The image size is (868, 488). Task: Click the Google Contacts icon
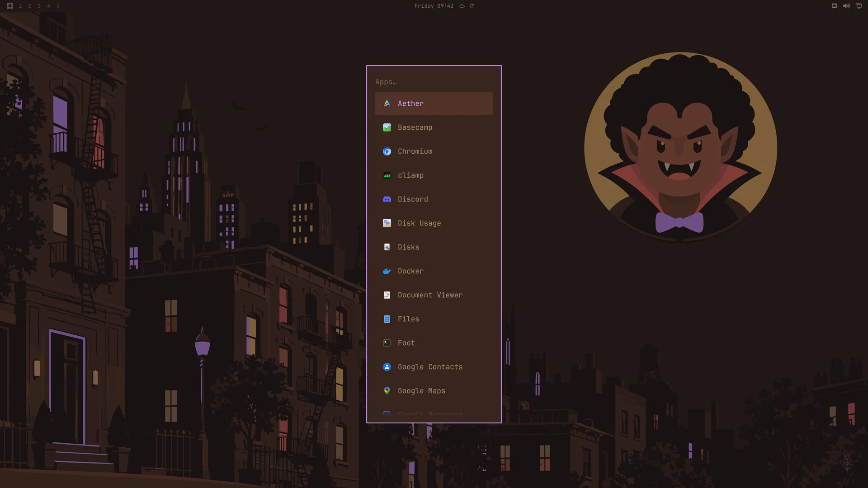pyautogui.click(x=387, y=367)
